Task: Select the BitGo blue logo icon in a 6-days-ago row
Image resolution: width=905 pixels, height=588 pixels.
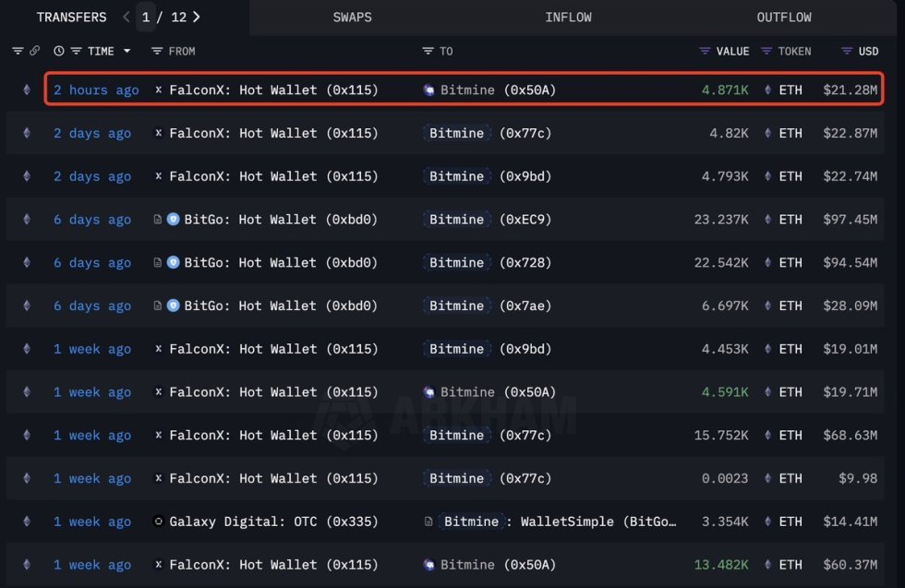Action: [173, 220]
